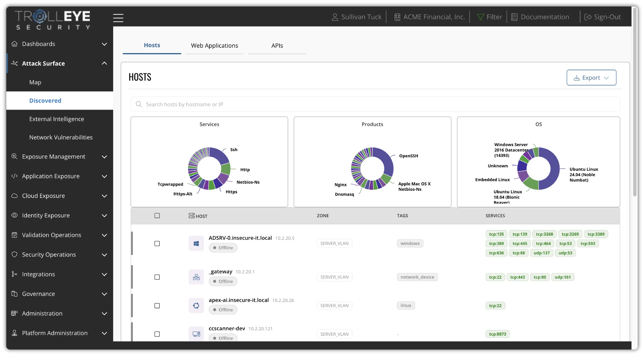Click the ACME Financial building icon
The height and width of the screenshot is (356, 644).
pyautogui.click(x=397, y=17)
